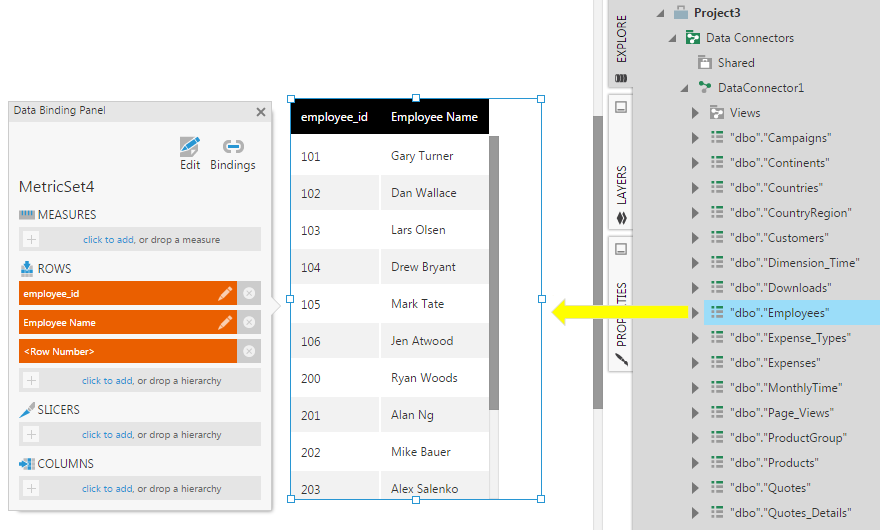
Task: Click the canvas vertical scrollbar thumb
Action: point(598,262)
